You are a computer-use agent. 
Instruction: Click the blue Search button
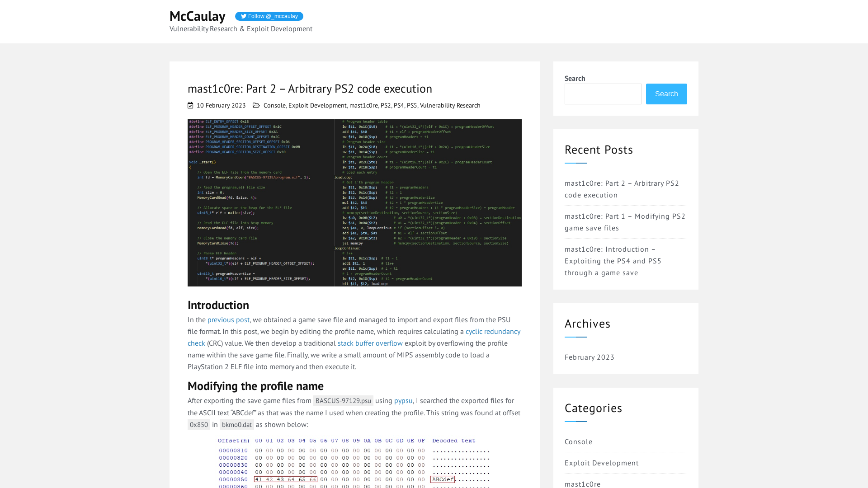point(666,94)
